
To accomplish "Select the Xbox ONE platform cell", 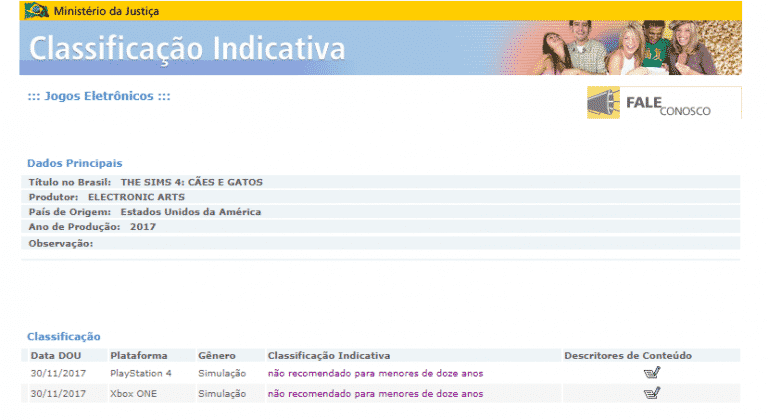I will 136,394.
